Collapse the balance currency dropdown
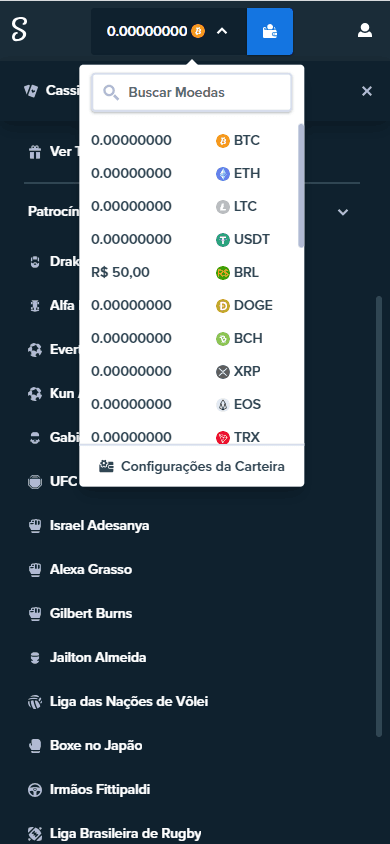Image resolution: width=390 pixels, height=844 pixels. (222, 31)
